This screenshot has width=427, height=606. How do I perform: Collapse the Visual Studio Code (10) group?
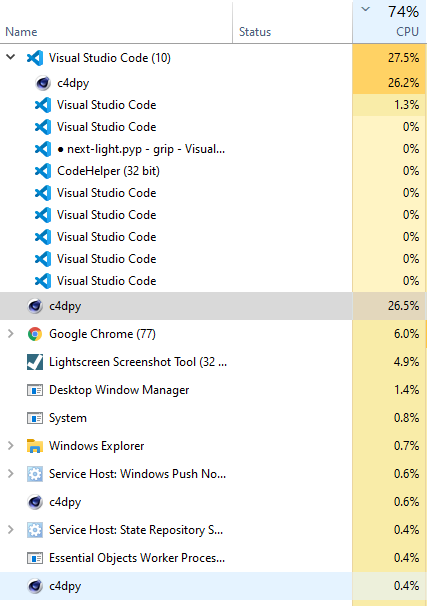(x=11, y=58)
